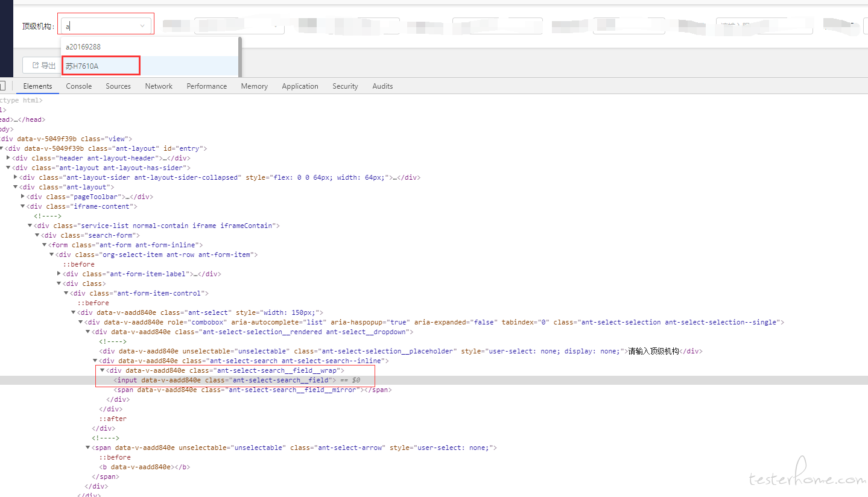Open the Sources tab
The image size is (868, 497).
click(118, 86)
